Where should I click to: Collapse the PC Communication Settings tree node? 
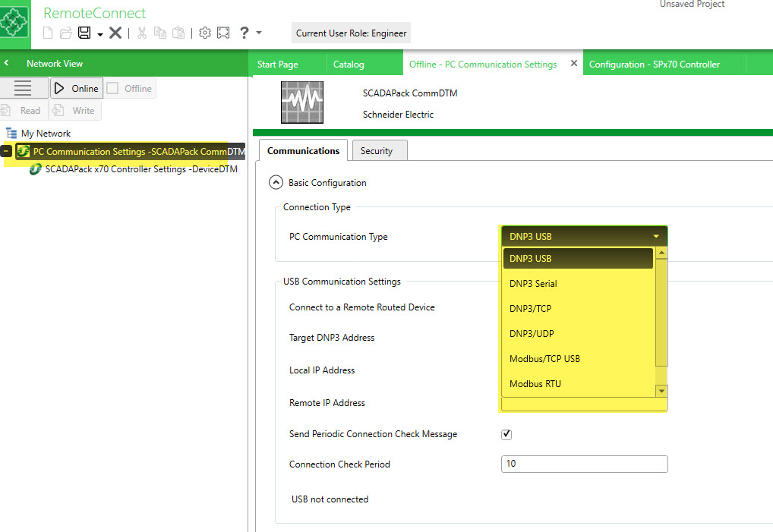tap(6, 151)
